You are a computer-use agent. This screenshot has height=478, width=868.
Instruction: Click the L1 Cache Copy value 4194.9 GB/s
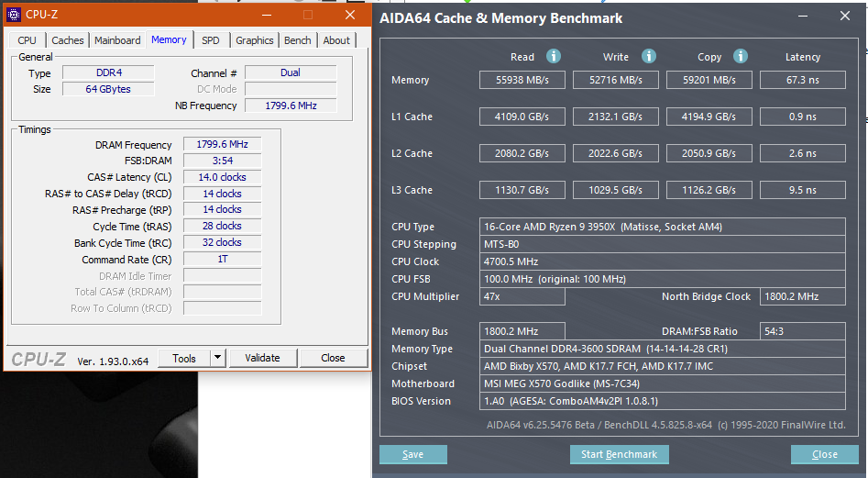(709, 117)
